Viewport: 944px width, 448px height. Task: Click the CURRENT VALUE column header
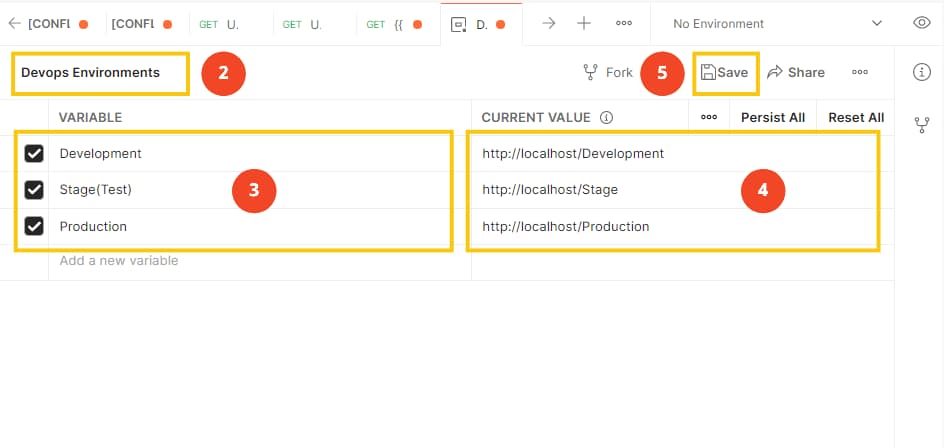(x=536, y=117)
